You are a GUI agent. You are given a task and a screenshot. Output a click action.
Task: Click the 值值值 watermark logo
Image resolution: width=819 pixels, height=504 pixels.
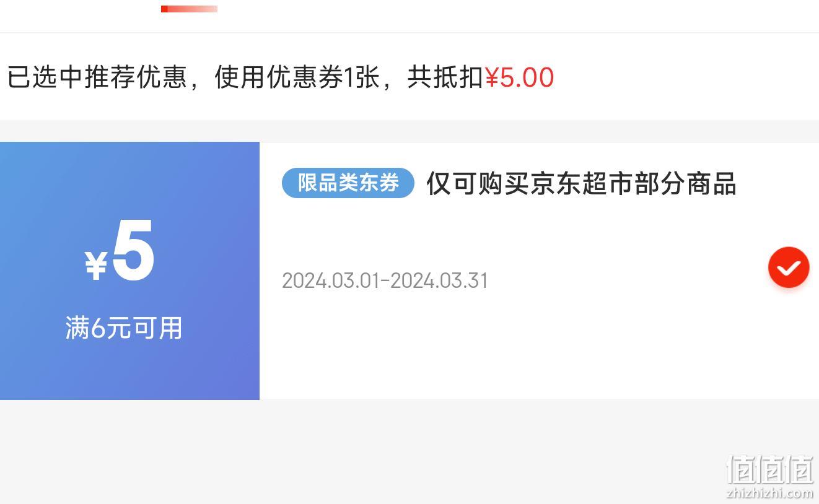[769, 469]
